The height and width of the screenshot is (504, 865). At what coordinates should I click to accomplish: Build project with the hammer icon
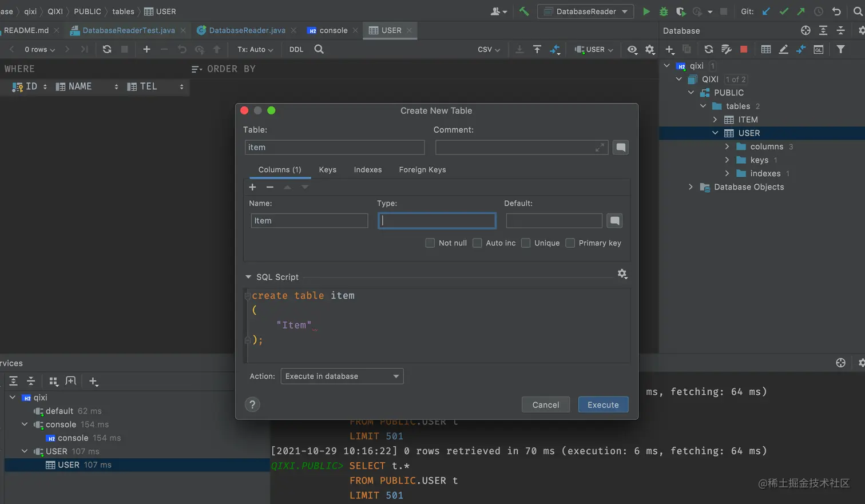[x=524, y=11]
